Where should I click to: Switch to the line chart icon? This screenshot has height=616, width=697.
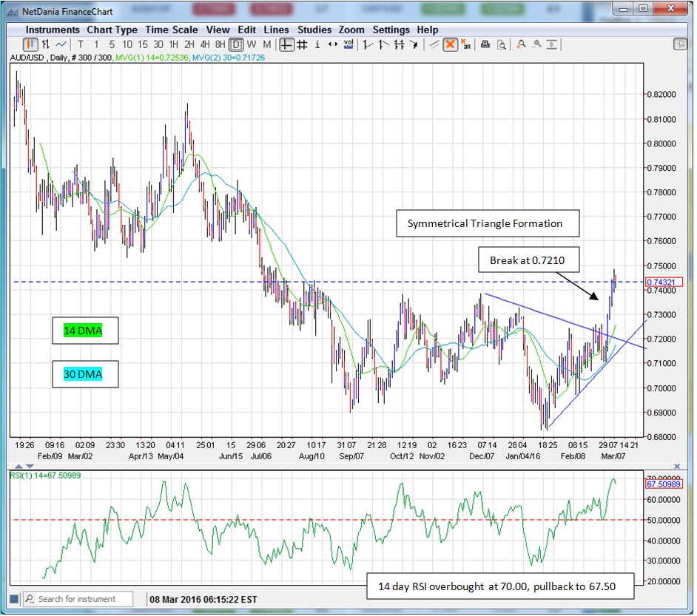(61, 44)
